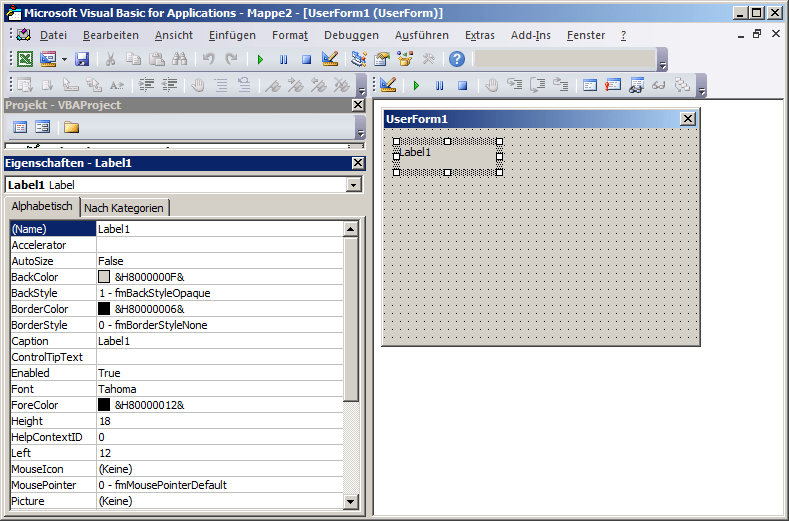Show the Toolbox with hammer and wrench icon
Image resolution: width=789 pixels, height=521 pixels.
coord(428,59)
